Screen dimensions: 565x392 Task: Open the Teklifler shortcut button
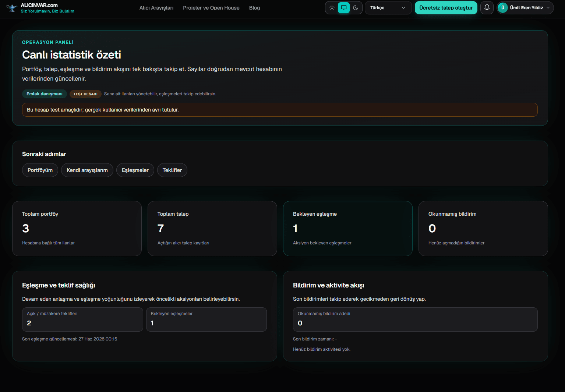pyautogui.click(x=172, y=170)
